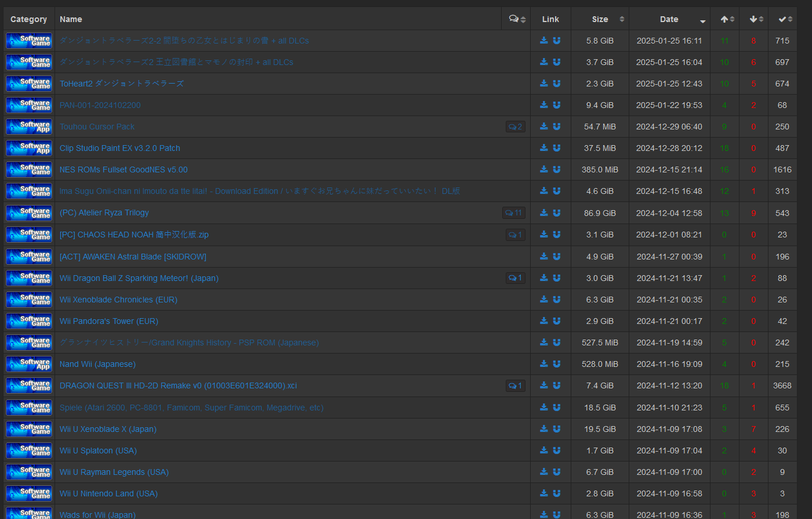
Task: Open the Wii Pandora's Tower (EUR) link
Action: pyautogui.click(x=109, y=321)
